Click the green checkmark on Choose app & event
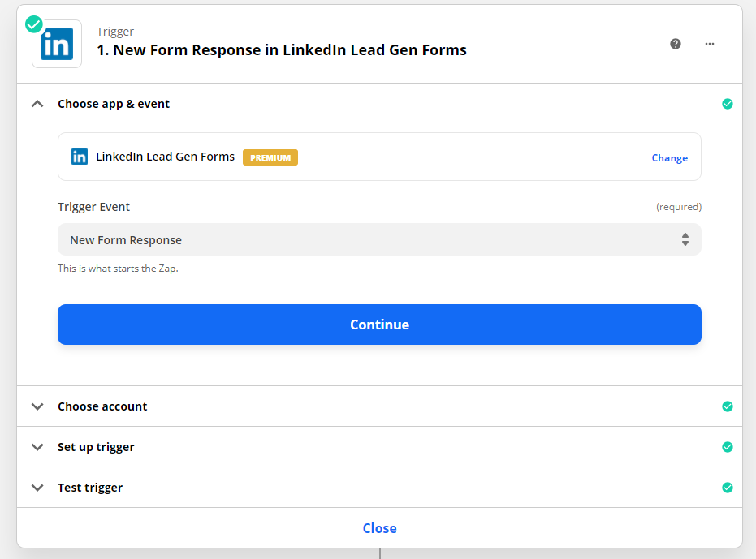Image resolution: width=756 pixels, height=559 pixels. coord(728,104)
